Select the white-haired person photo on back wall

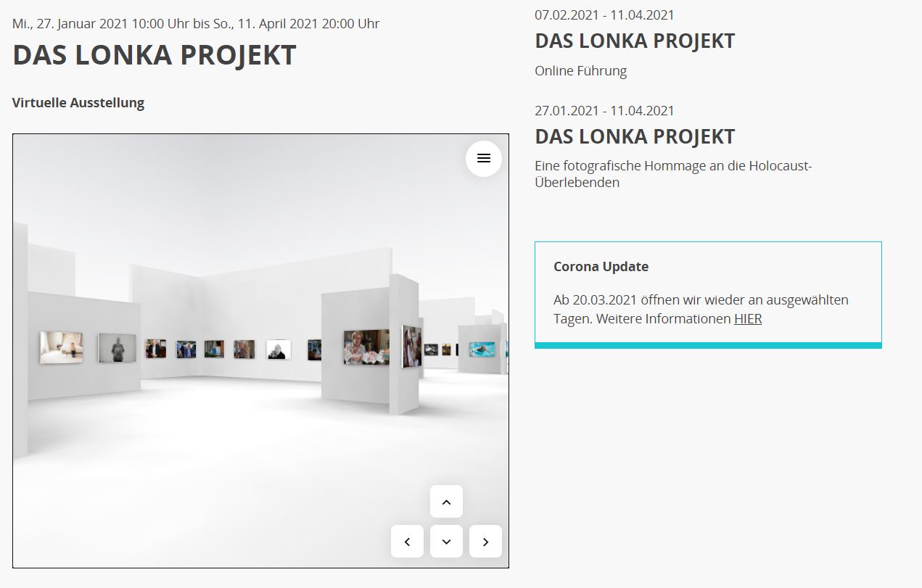(x=279, y=349)
